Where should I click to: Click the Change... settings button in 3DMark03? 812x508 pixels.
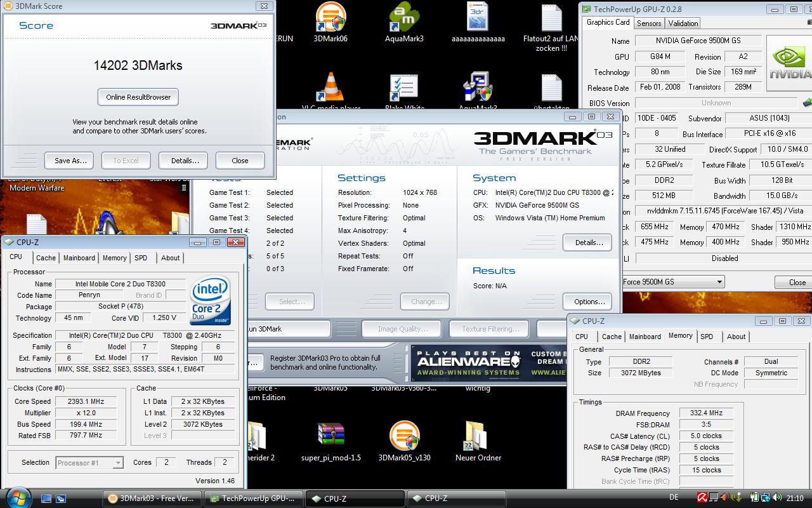point(425,302)
